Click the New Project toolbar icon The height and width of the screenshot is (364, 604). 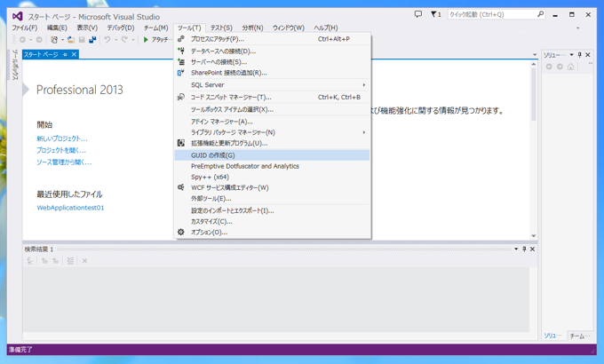coord(54,40)
